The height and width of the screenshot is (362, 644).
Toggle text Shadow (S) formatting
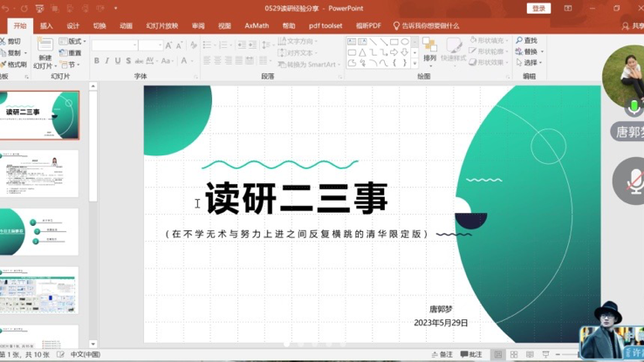[128, 61]
